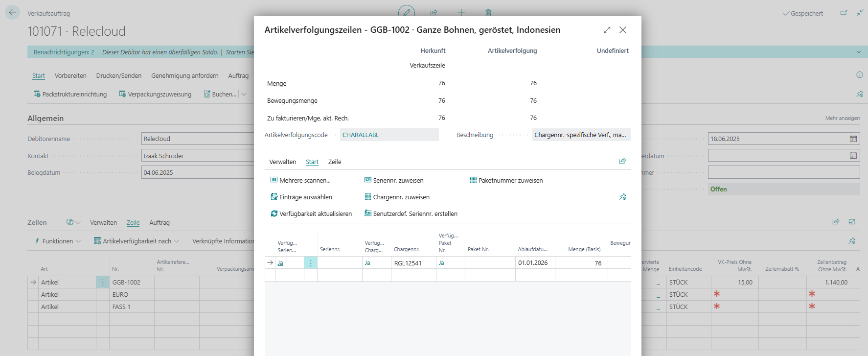Pin the dialog action bar
The image size is (868, 356).
pyautogui.click(x=622, y=197)
